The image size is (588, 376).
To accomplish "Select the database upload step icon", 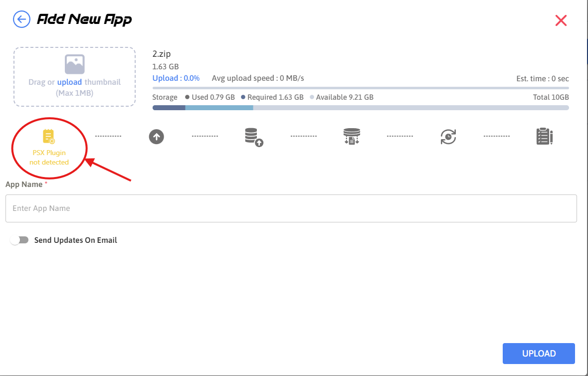I will point(253,137).
